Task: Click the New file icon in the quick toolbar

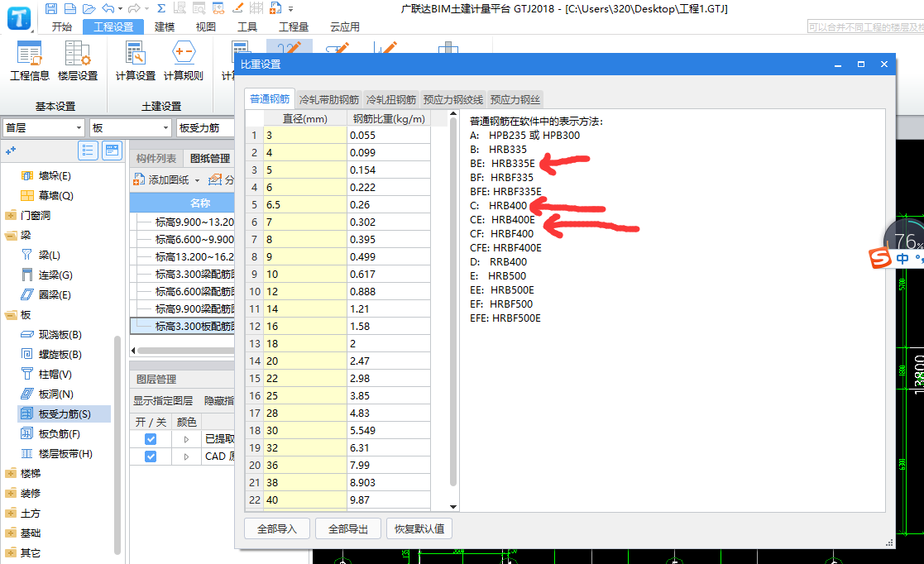Action: pos(70,9)
